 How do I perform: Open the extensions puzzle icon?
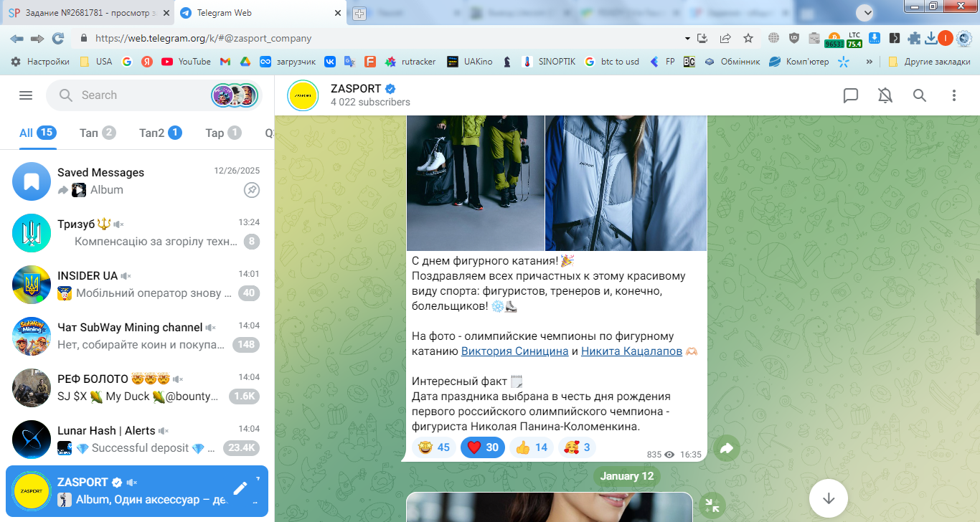pyautogui.click(x=914, y=38)
